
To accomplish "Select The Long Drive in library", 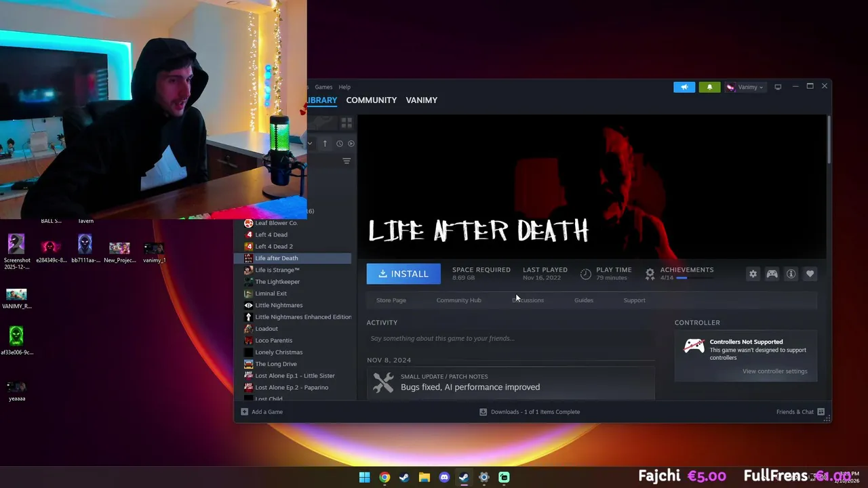I will [275, 364].
